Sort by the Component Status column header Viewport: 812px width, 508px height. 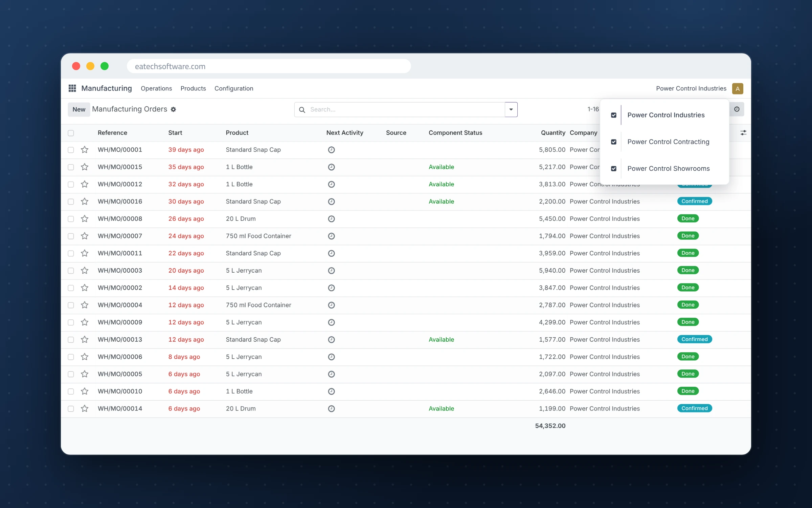point(455,133)
